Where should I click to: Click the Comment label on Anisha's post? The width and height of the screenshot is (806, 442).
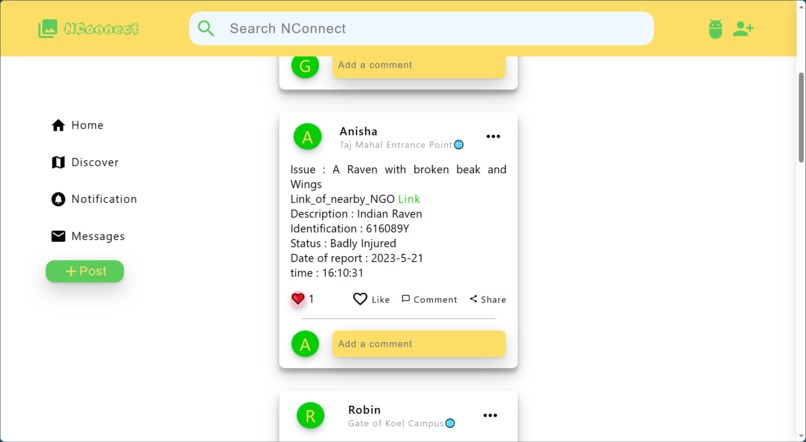pyautogui.click(x=435, y=300)
